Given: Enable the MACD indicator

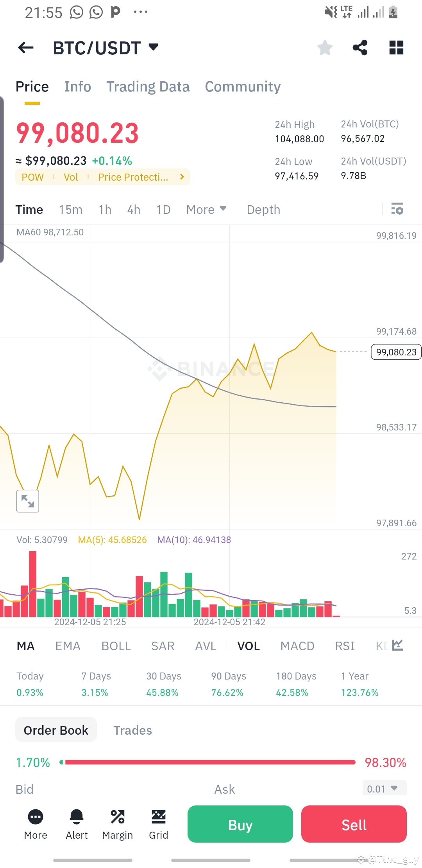Looking at the screenshot, I should pos(297,646).
